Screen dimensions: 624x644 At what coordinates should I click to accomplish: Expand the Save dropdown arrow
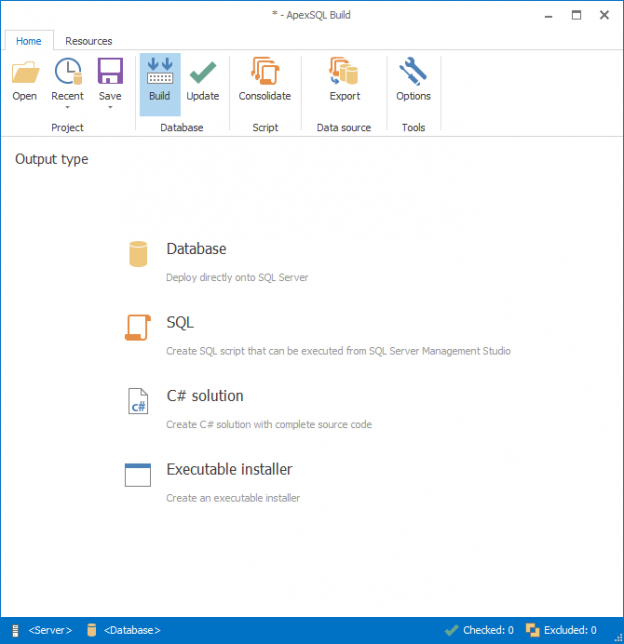click(x=110, y=108)
